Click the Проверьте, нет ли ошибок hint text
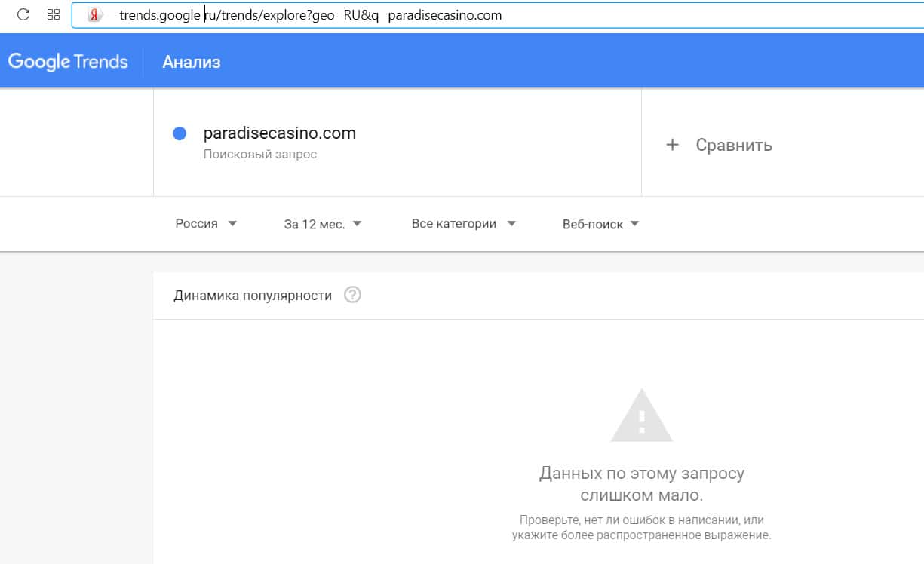 (x=642, y=528)
